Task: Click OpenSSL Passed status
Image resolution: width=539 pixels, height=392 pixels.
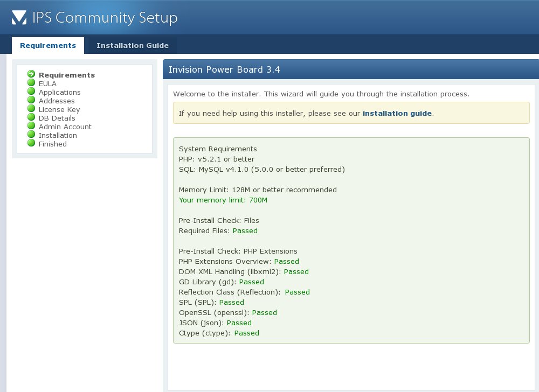Action: pos(264,313)
